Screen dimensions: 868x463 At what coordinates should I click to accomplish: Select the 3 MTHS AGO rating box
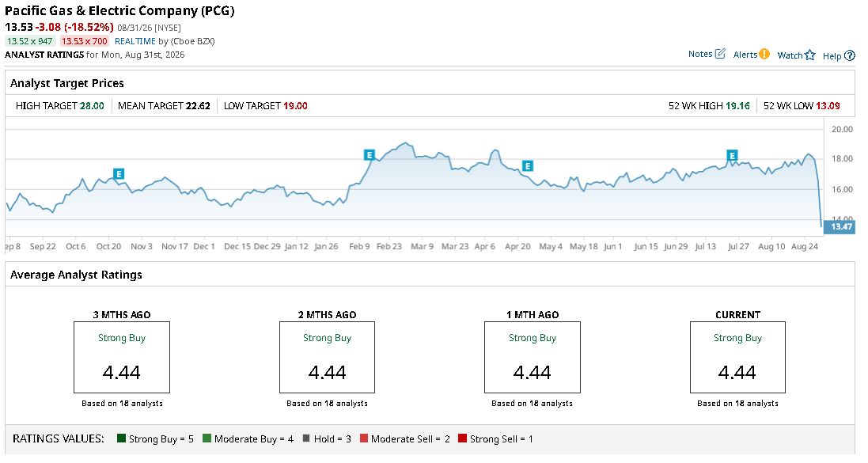pos(122,357)
